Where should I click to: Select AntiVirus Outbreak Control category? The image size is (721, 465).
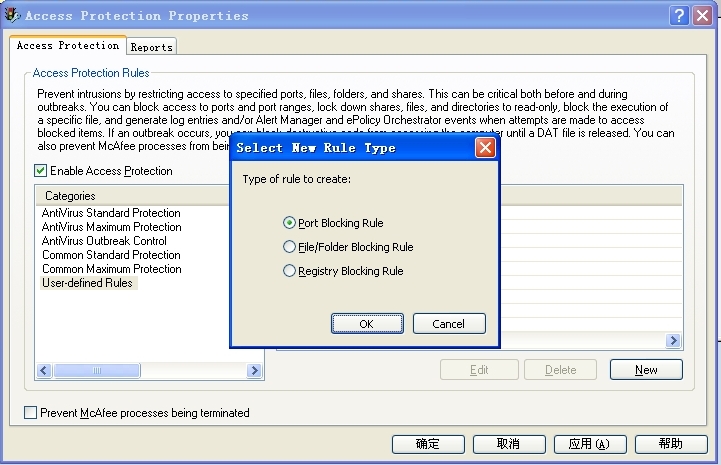[104, 241]
